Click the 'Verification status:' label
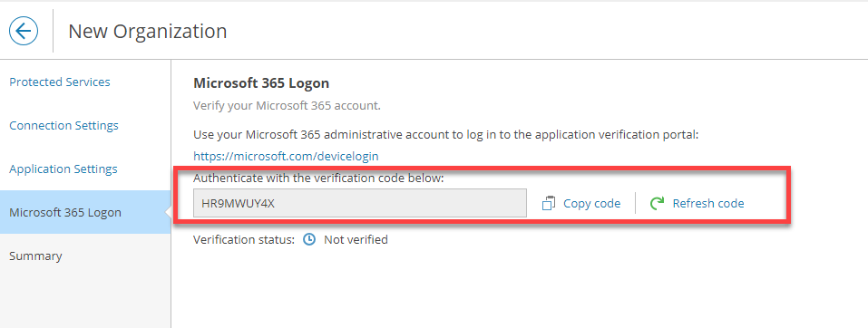The width and height of the screenshot is (868, 328). pos(244,239)
